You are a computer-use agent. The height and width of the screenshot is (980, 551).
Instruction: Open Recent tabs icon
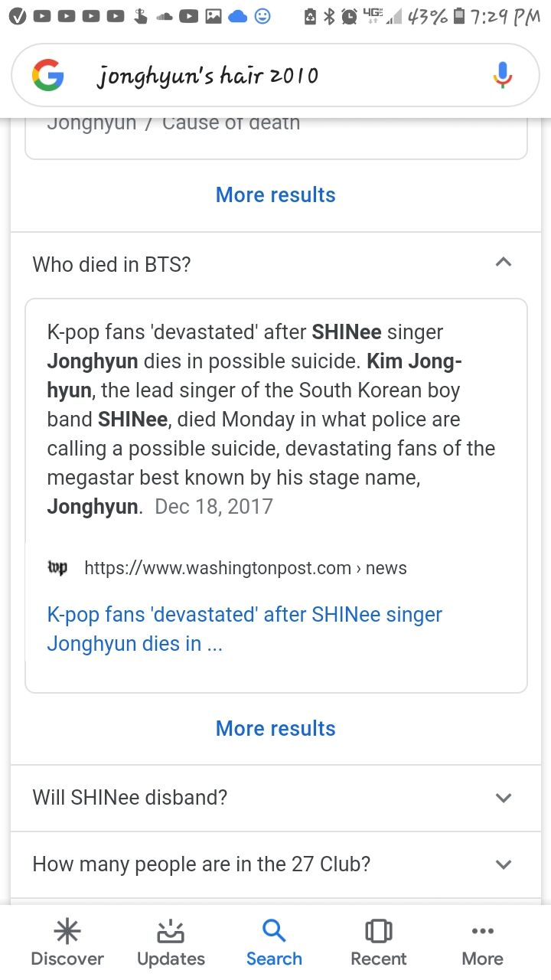(x=378, y=943)
